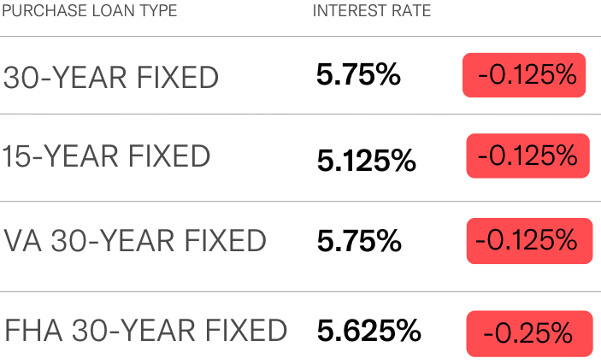
Task: Click the word FIXED in the 15-Year row
Action: coord(169,156)
